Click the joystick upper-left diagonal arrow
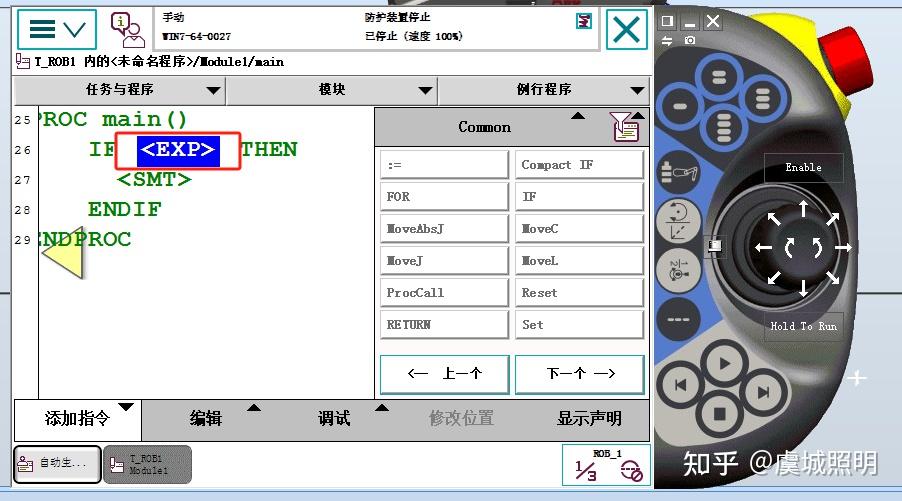902x501 pixels. [x=774, y=219]
